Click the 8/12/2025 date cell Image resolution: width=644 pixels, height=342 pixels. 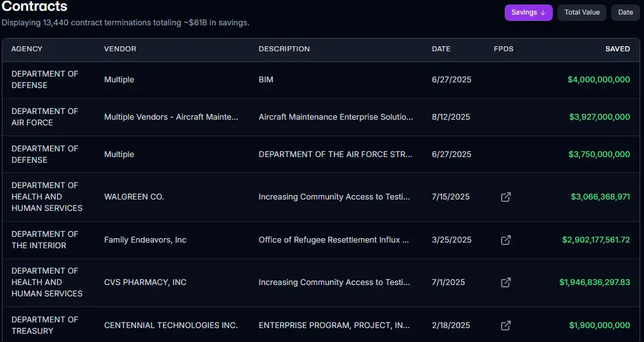click(451, 117)
